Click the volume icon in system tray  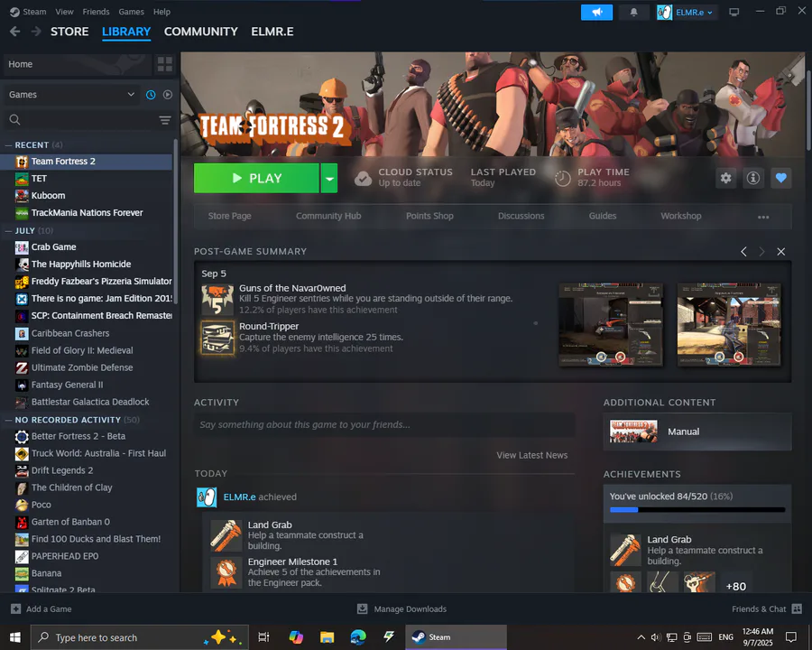pos(656,637)
